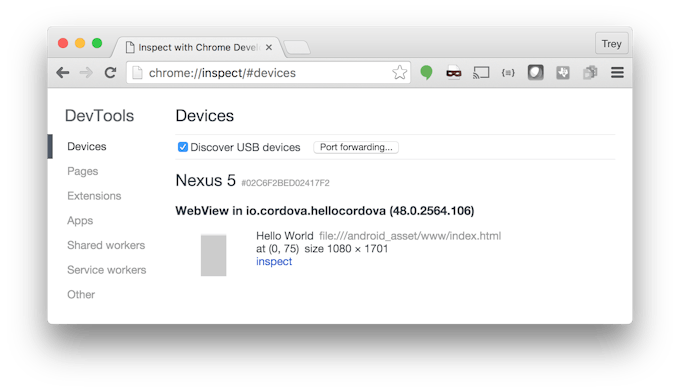Bookmark page with the star icon

[399, 72]
